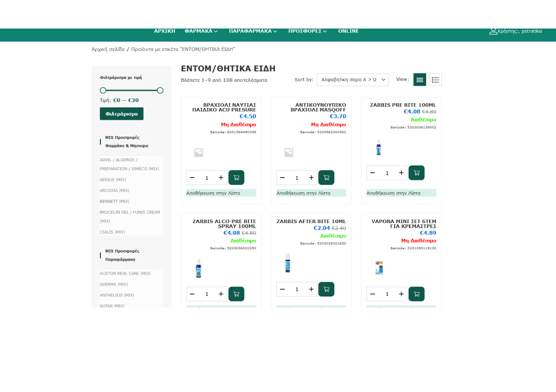The image size is (556, 392).
Task: Increase quantity for ΒΡΑΧΙΟΛΙ ΝΑΥΤΙΑΣ ΠΑΙΔΙΚΟ
Action: coord(221,177)
